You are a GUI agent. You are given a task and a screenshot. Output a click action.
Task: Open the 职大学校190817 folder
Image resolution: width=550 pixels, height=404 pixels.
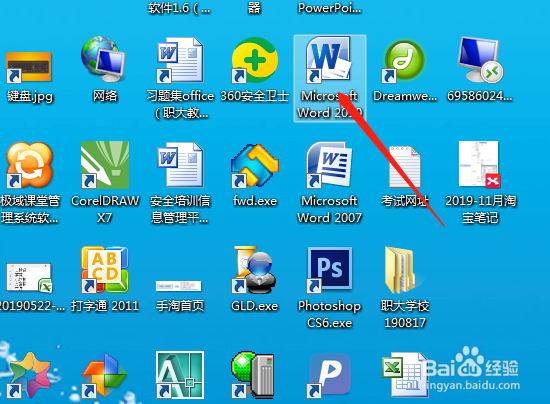point(401,270)
